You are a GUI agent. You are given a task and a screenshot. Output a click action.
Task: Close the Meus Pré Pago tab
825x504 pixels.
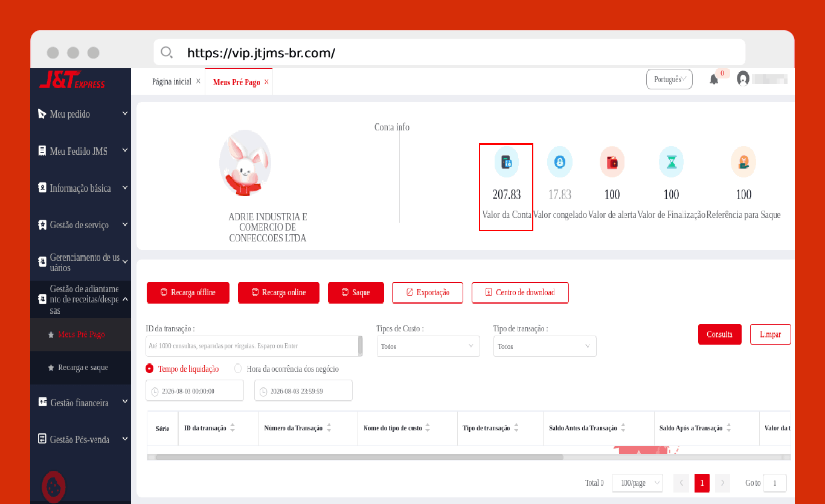266,81
